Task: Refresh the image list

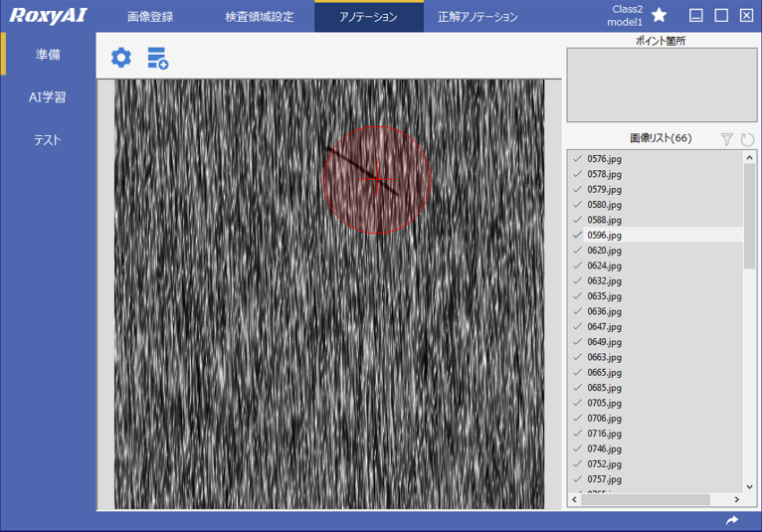Action: pos(747,139)
